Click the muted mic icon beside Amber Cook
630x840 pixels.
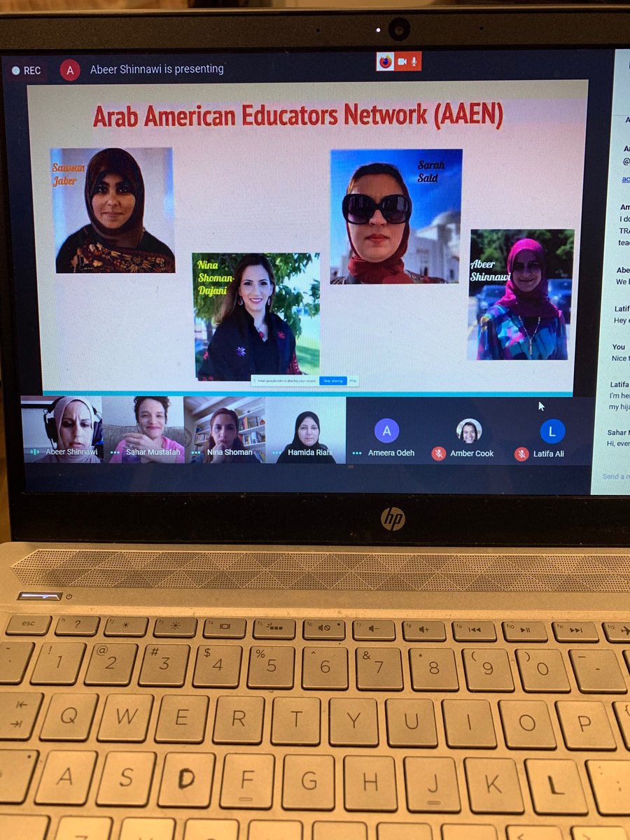438,454
